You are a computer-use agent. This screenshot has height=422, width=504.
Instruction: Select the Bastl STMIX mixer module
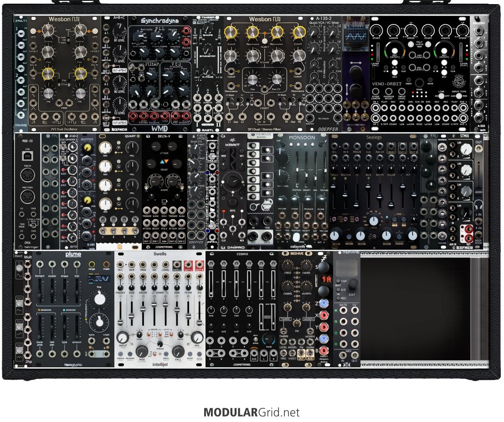pos(461,191)
